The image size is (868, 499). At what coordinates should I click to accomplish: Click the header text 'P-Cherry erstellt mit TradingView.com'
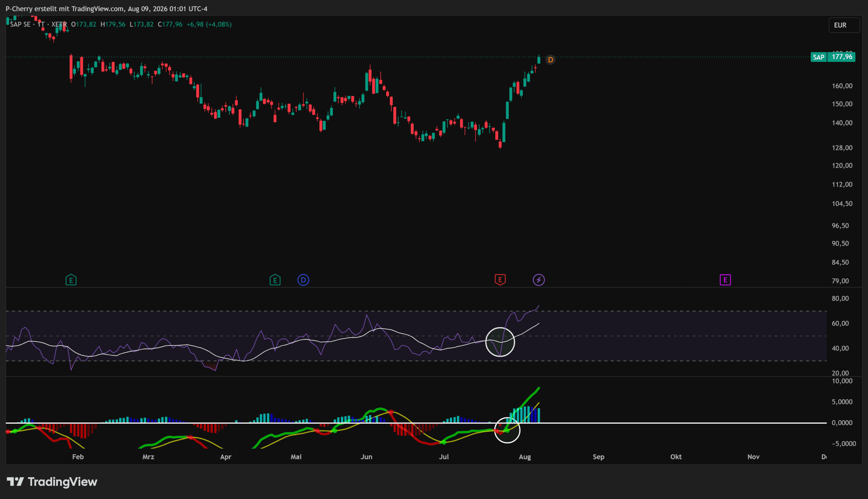click(65, 9)
